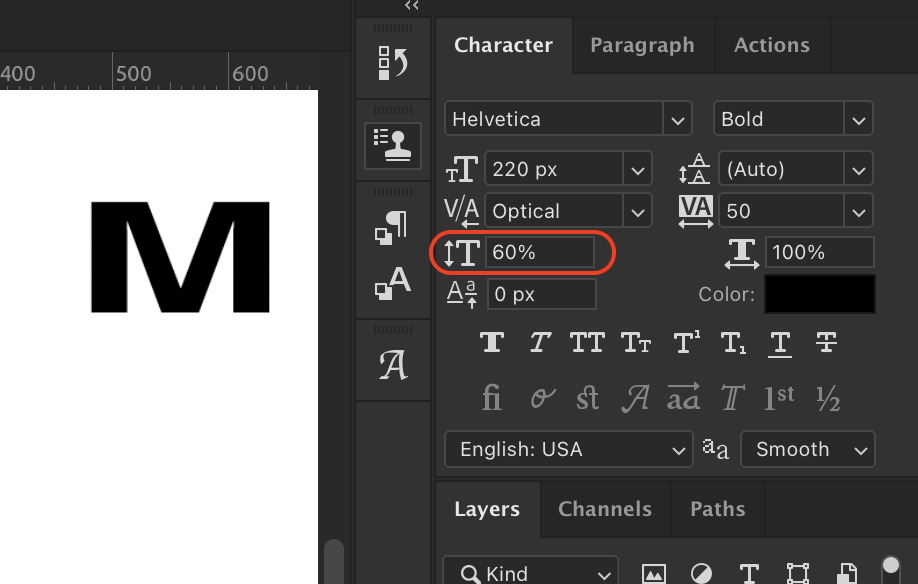The width and height of the screenshot is (918, 584).
Task: Click the anti-aliasing aa icon
Action: (715, 449)
